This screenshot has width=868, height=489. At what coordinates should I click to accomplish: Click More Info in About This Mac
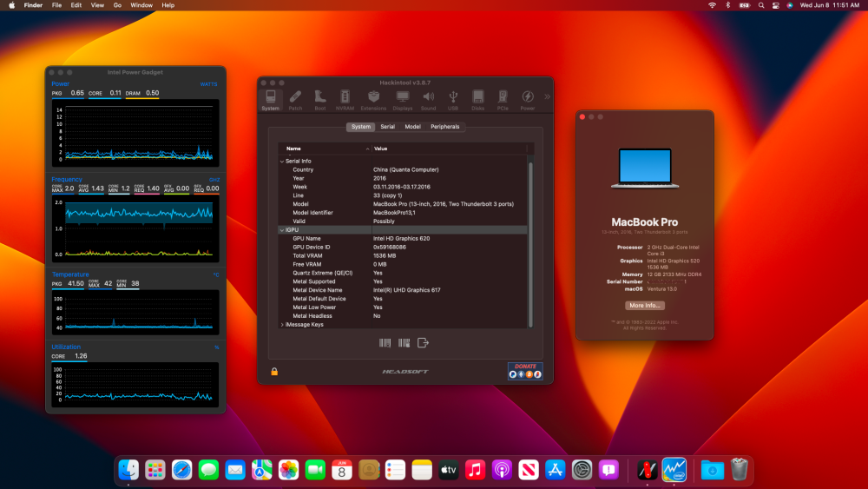(x=645, y=306)
